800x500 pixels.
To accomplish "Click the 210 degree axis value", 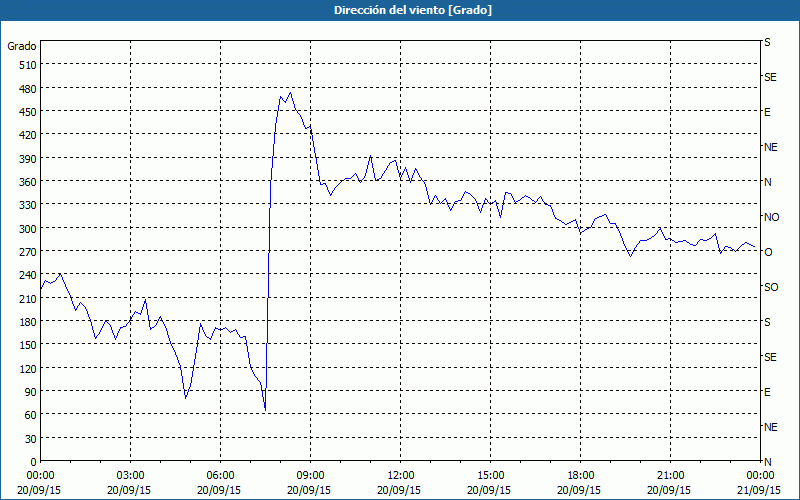I will 29,299.
